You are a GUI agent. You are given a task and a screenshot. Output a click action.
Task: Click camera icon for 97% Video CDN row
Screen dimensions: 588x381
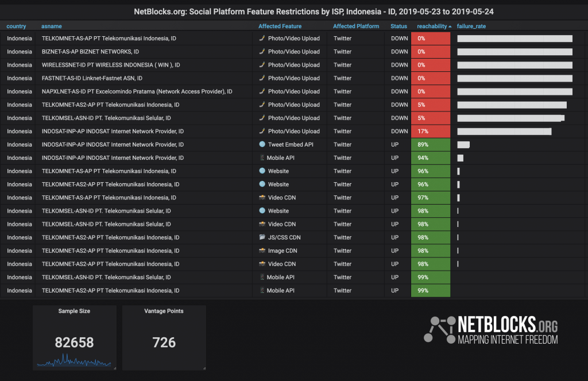[x=262, y=198]
